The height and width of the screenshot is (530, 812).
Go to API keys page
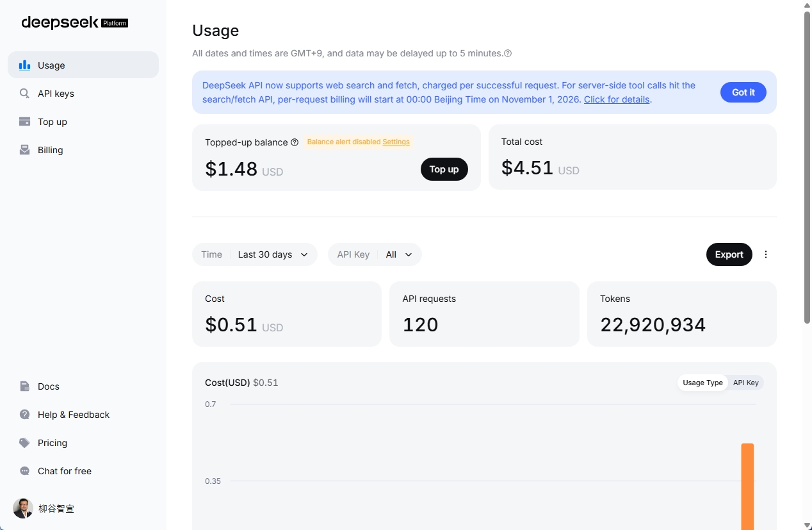coord(83,94)
